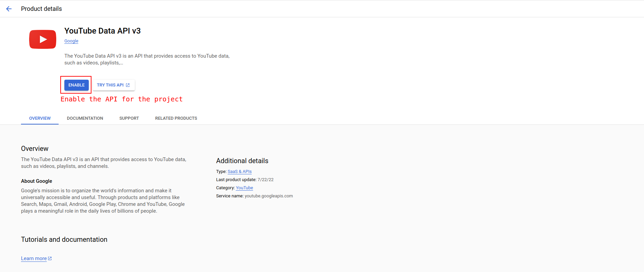Click the Tutorials and documentation heading
The height and width of the screenshot is (272, 644).
64,239
